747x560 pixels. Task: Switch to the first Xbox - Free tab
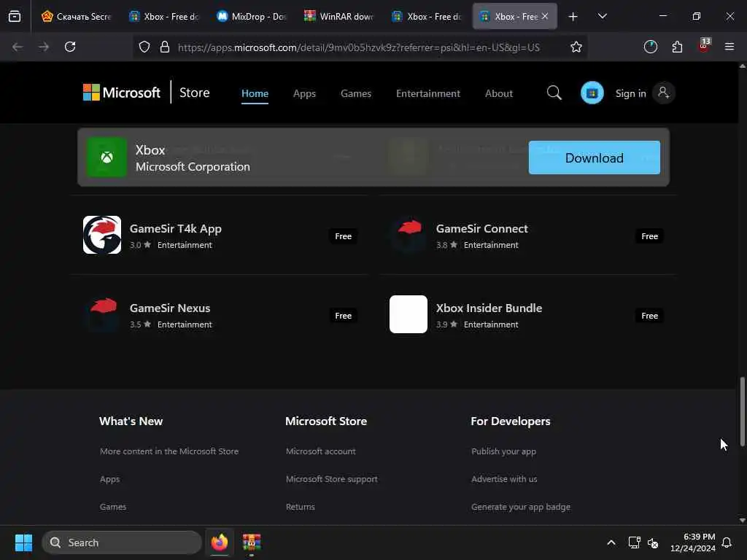click(163, 16)
